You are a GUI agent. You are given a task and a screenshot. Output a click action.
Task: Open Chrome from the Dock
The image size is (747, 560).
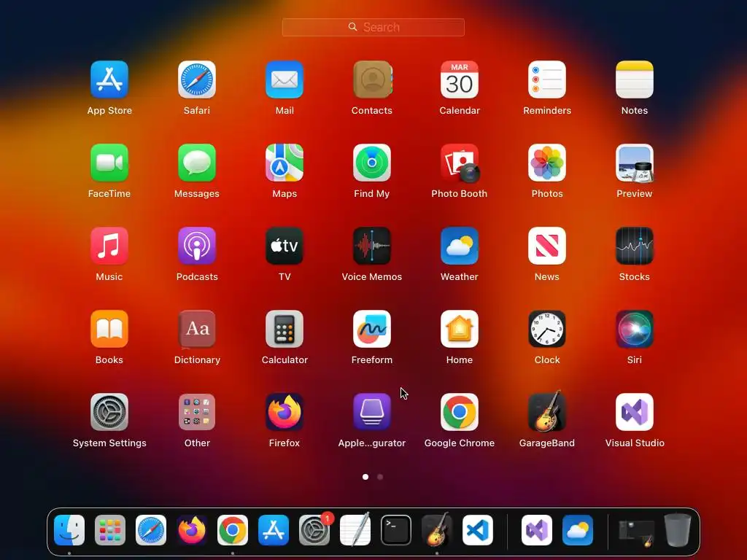point(233,530)
